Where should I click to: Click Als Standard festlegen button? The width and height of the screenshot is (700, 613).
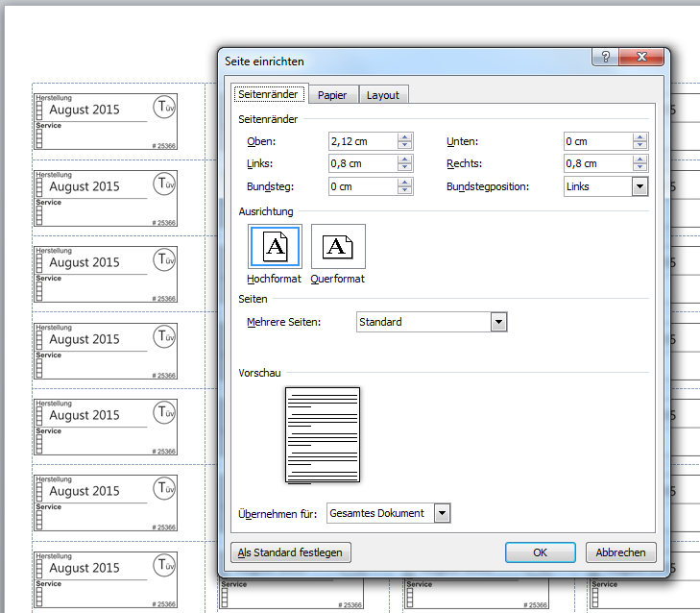[x=291, y=552]
